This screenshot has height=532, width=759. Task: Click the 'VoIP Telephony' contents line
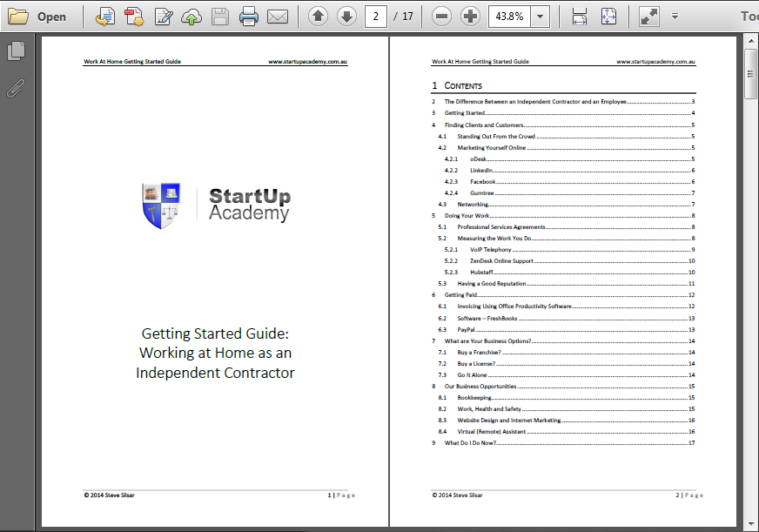point(570,250)
